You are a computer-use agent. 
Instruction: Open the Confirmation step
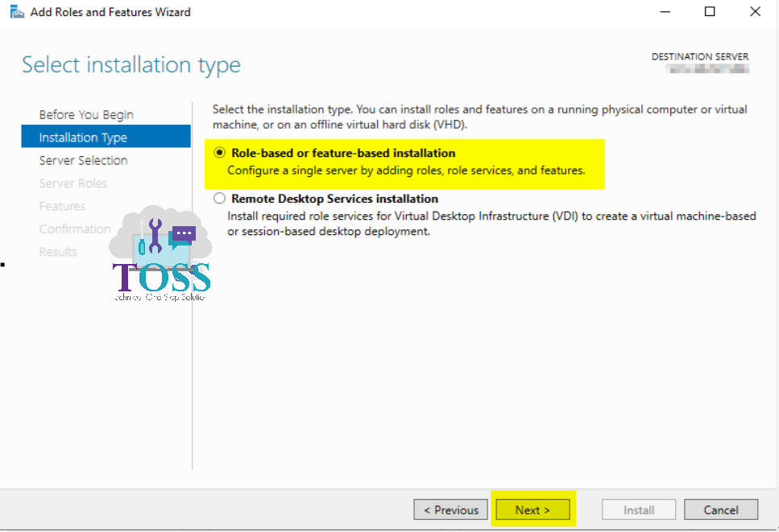coord(75,229)
